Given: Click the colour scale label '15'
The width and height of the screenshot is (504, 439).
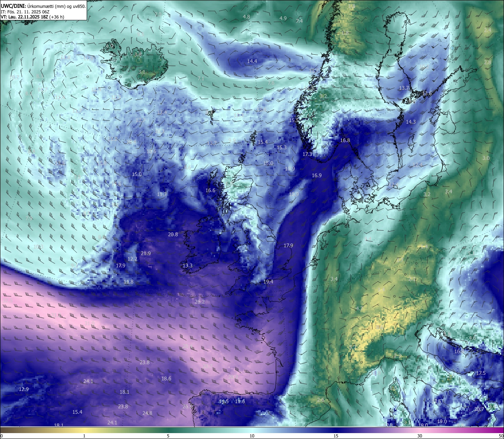Looking at the screenshot, I should 336,436.
